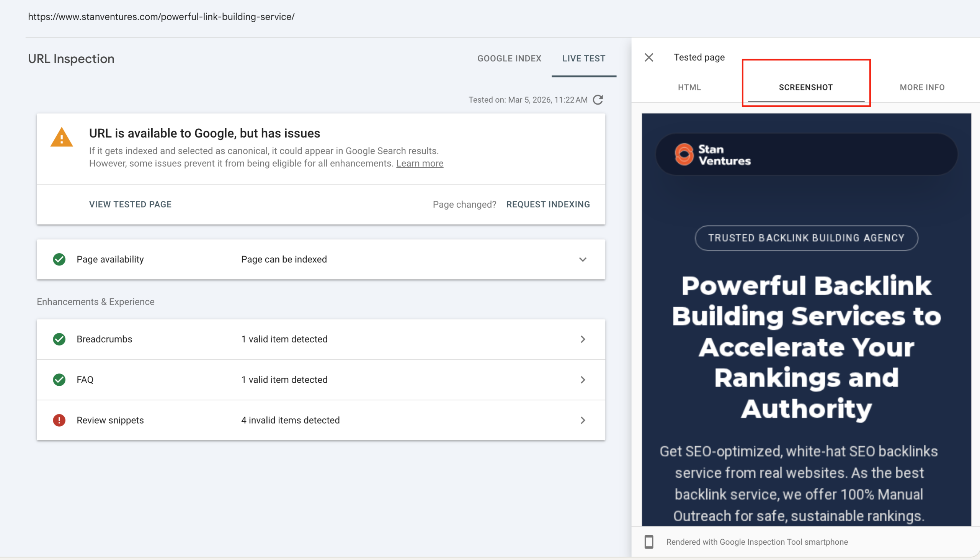
Task: Click Request Indexing for the page
Action: (x=548, y=204)
